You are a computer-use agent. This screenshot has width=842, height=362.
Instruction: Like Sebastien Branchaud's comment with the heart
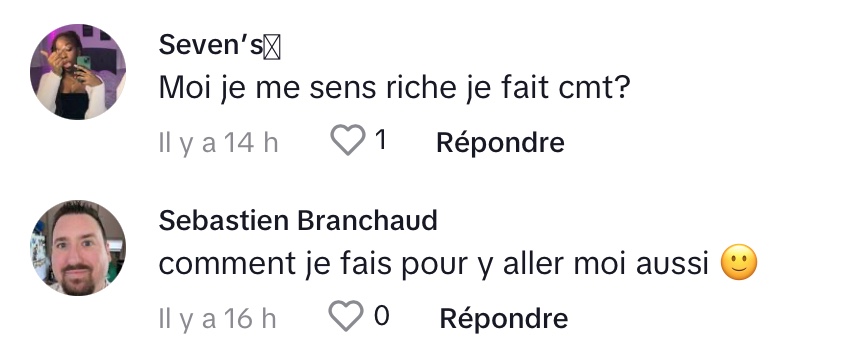tap(346, 316)
